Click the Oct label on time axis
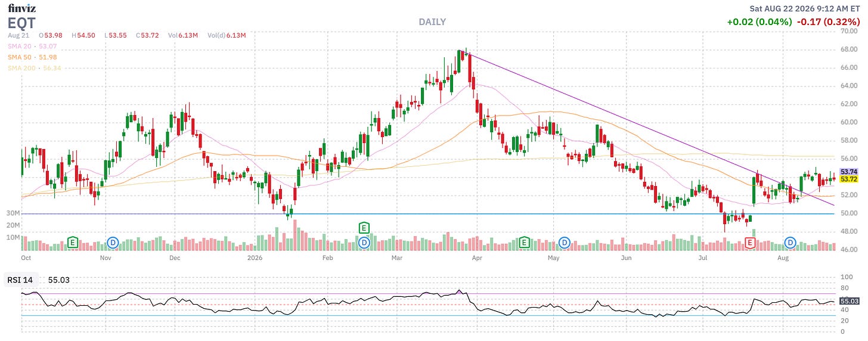This screenshot has width=868, height=341. [26, 258]
